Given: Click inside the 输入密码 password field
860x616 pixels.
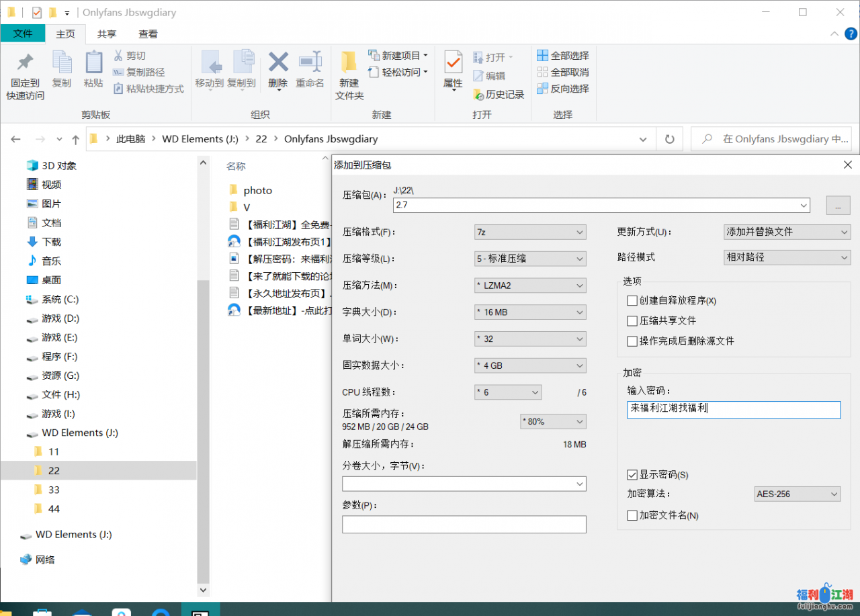Looking at the screenshot, I should pos(732,410).
